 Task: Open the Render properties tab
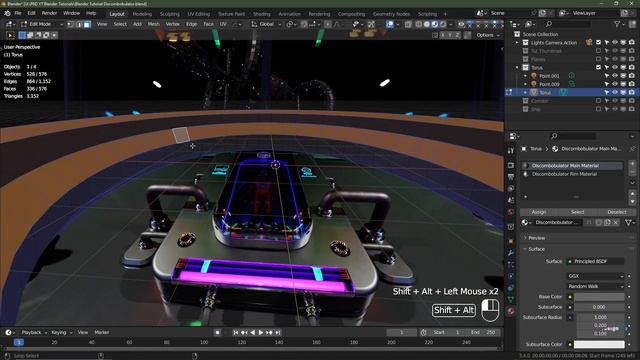click(511, 165)
